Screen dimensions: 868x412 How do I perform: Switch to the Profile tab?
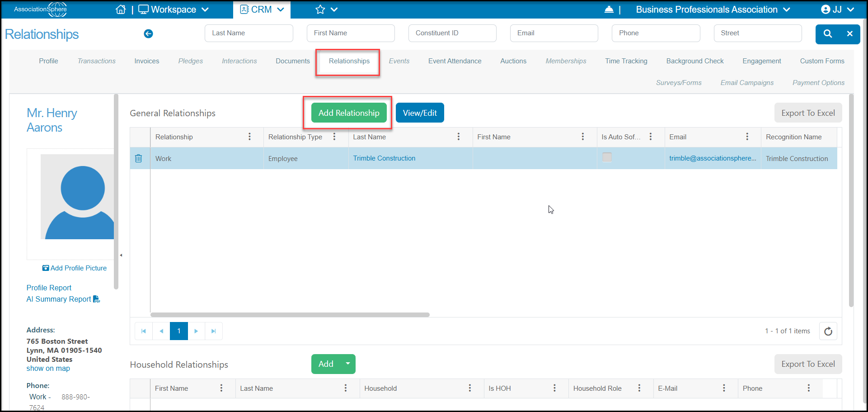click(x=48, y=61)
